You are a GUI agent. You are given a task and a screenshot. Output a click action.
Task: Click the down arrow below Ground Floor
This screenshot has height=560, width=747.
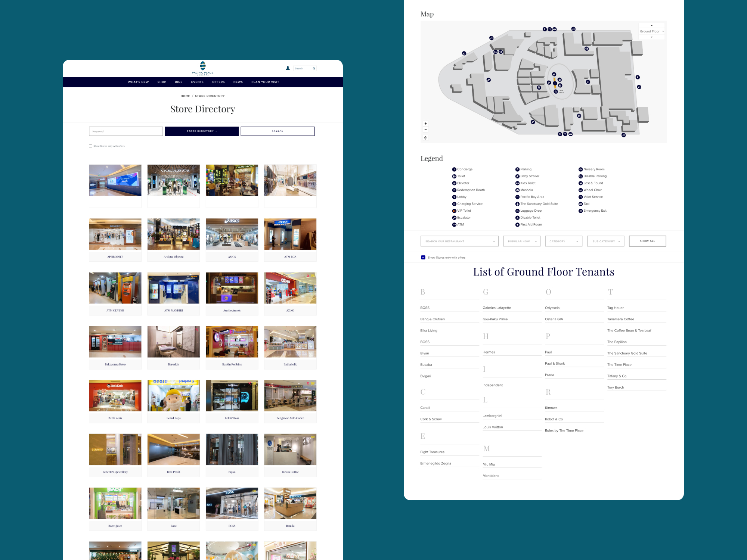point(652,37)
